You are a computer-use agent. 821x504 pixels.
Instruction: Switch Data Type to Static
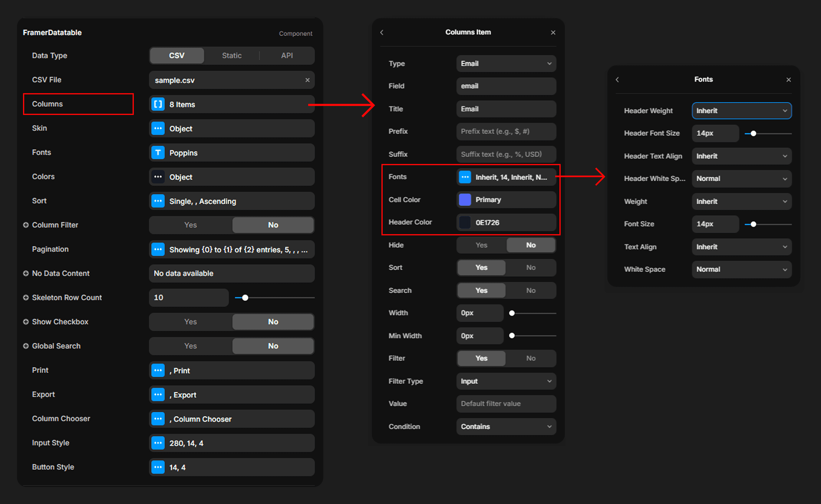pyautogui.click(x=232, y=55)
